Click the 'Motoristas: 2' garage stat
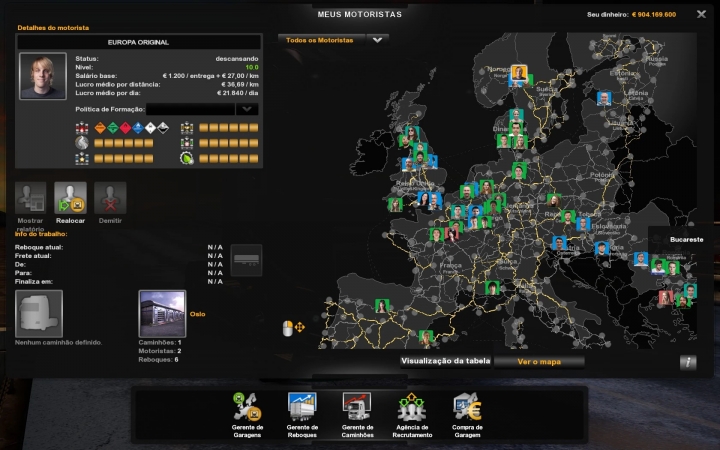The width and height of the screenshot is (720, 450). click(x=160, y=351)
